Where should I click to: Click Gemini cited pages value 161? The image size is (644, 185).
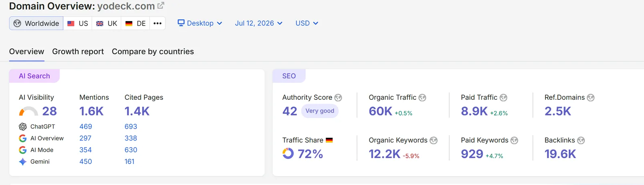pyautogui.click(x=130, y=162)
